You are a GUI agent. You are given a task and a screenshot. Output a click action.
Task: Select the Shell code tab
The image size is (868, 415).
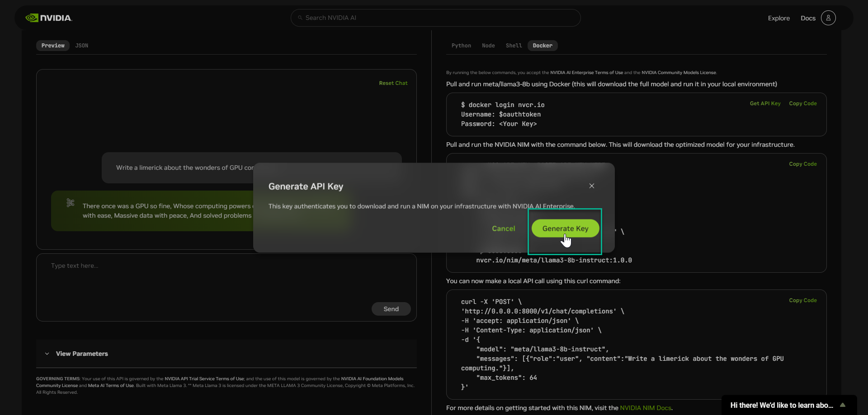coord(514,46)
